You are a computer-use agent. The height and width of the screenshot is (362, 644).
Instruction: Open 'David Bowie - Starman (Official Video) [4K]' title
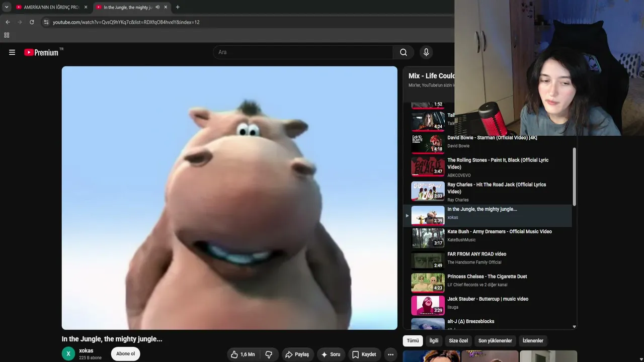492,138
